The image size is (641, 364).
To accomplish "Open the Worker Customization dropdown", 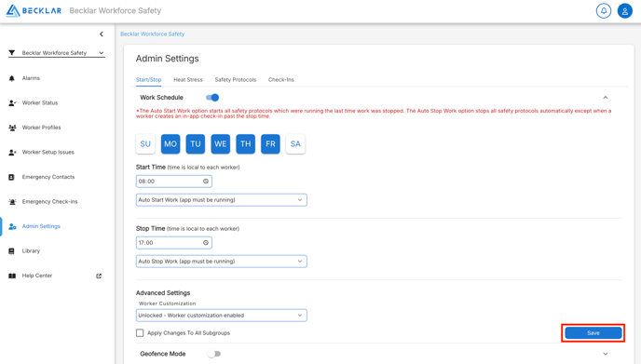I will pyautogui.click(x=221, y=316).
